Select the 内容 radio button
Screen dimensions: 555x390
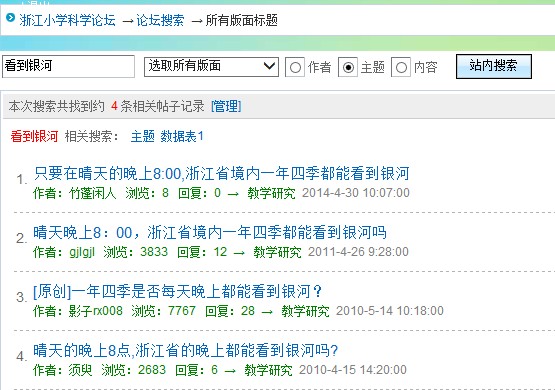[401, 67]
